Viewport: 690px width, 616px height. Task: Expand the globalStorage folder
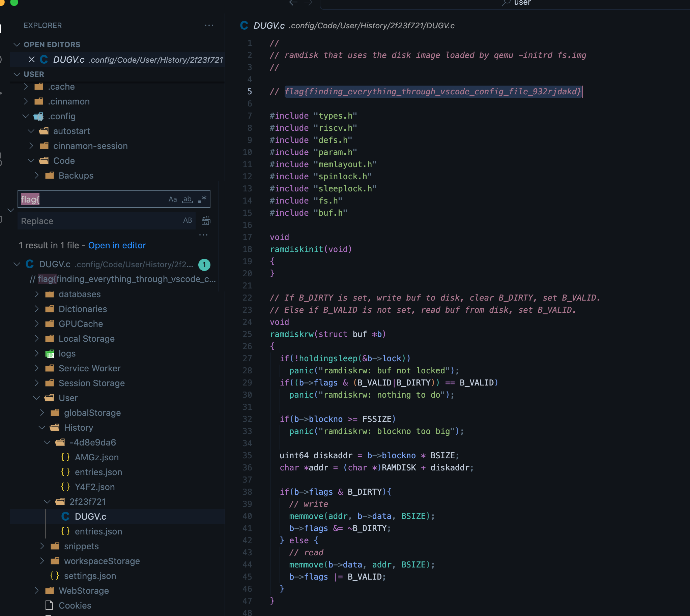(42, 412)
